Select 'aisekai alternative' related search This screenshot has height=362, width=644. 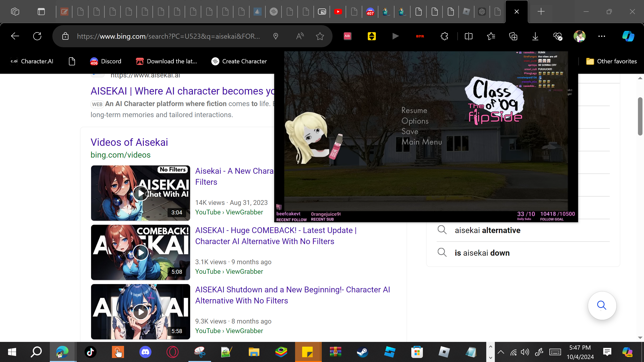pyautogui.click(x=488, y=230)
